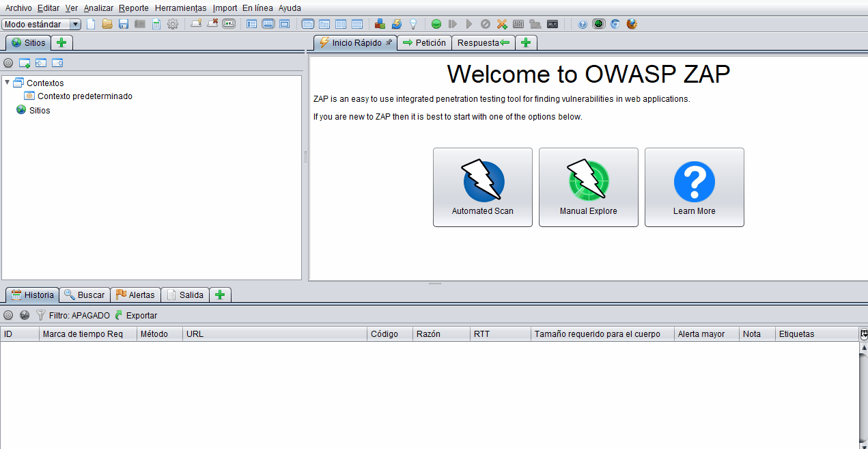The width and height of the screenshot is (868, 449).
Task: Toggle request and response tabs layout
Action: click(308, 24)
